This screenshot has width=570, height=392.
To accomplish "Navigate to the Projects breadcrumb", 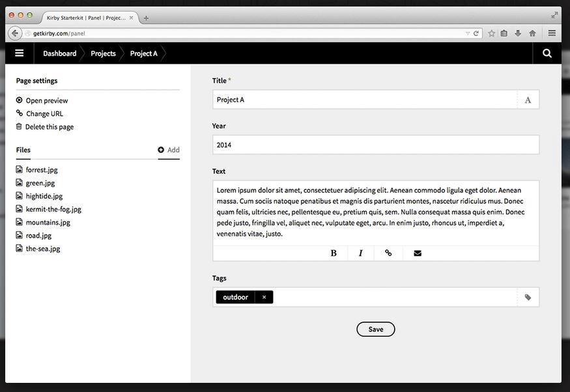I will click(103, 53).
